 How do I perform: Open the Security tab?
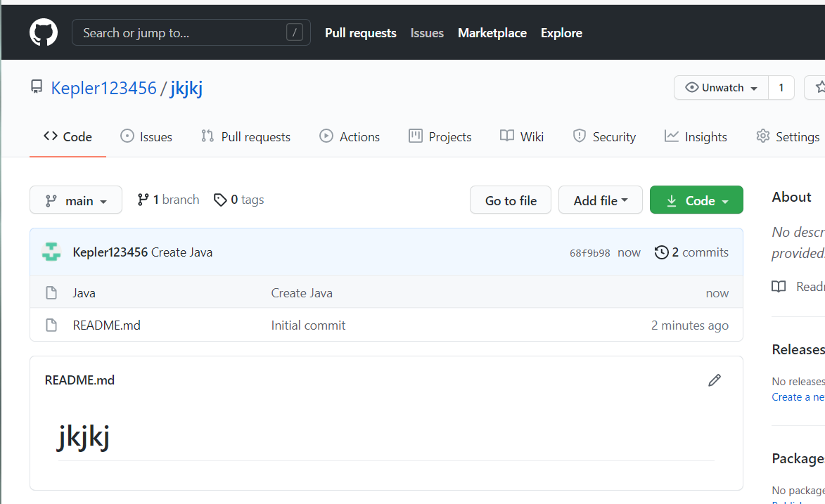click(x=604, y=137)
